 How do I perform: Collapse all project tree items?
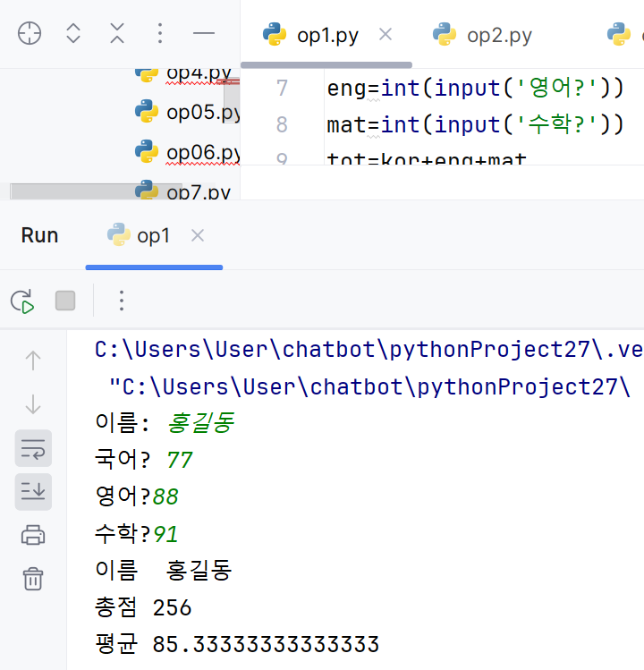pos(117,33)
